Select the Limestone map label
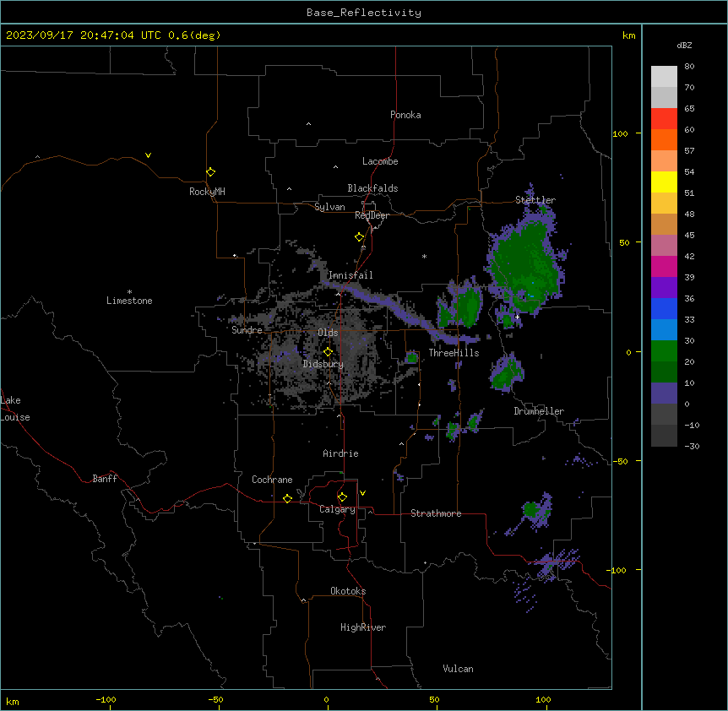The image size is (728, 711). point(129,301)
